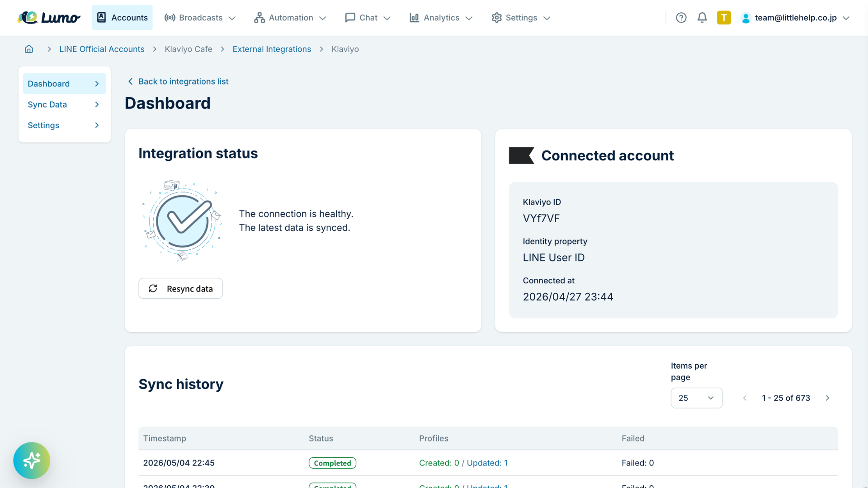Click the yellow T workspace badge
The width and height of the screenshot is (868, 488).
(x=724, y=18)
